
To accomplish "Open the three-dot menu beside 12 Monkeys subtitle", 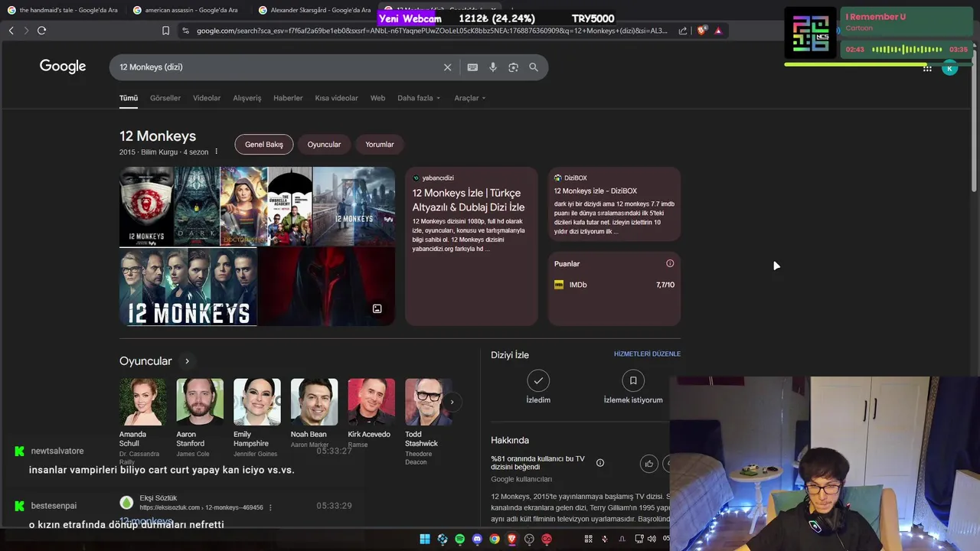I will [x=216, y=152].
